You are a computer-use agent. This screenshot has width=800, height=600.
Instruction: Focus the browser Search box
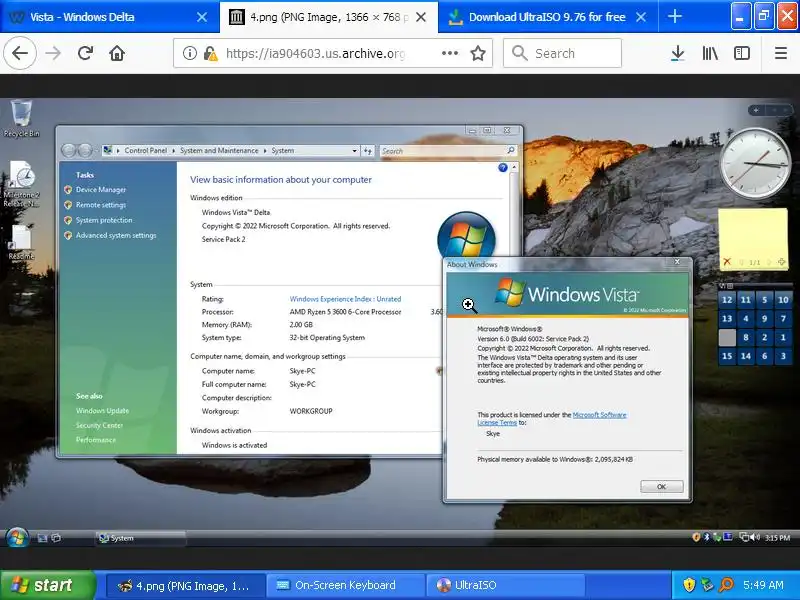562,53
